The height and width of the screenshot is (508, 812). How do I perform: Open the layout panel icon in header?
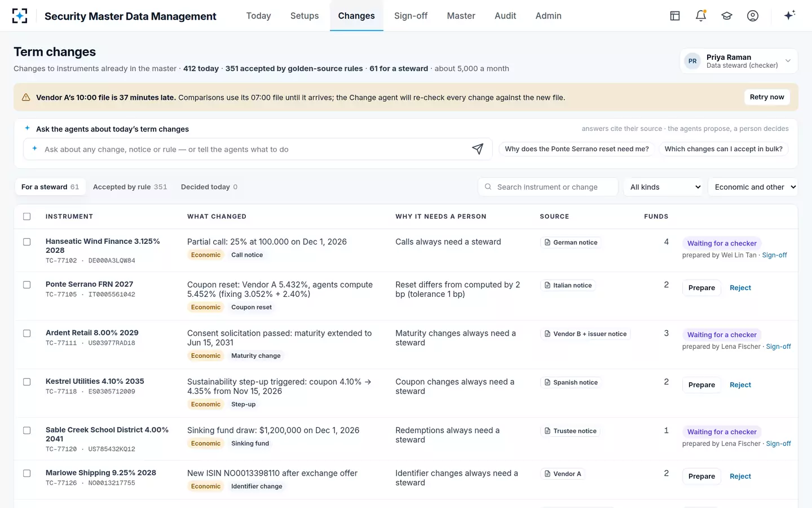click(x=675, y=16)
